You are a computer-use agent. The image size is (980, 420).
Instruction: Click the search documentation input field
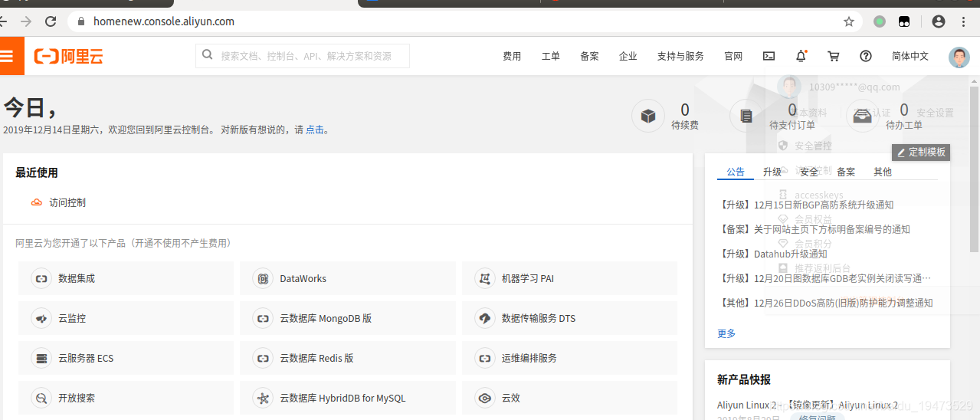tap(303, 56)
